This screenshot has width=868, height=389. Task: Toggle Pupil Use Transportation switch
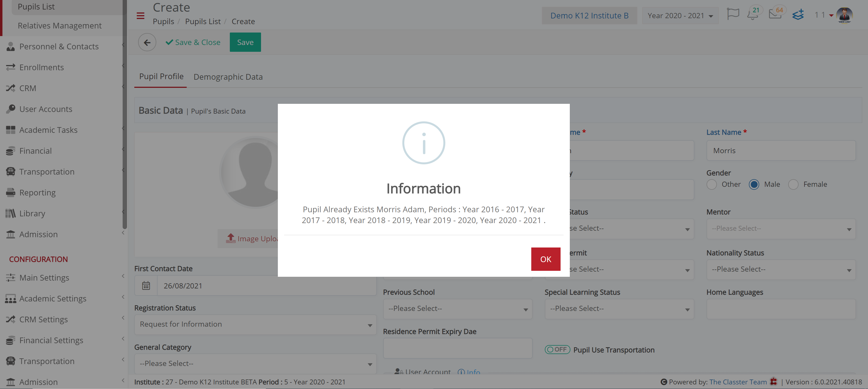(x=557, y=349)
